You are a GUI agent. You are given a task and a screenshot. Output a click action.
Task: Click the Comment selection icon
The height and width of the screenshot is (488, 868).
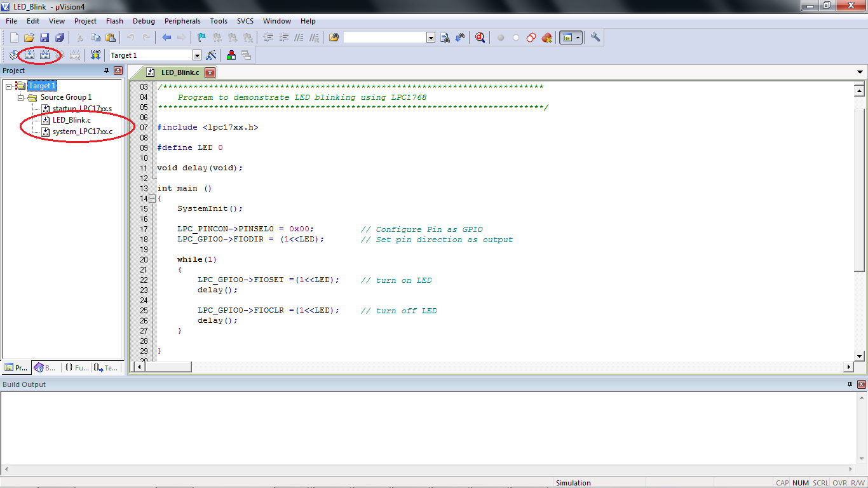pyautogui.click(x=299, y=37)
